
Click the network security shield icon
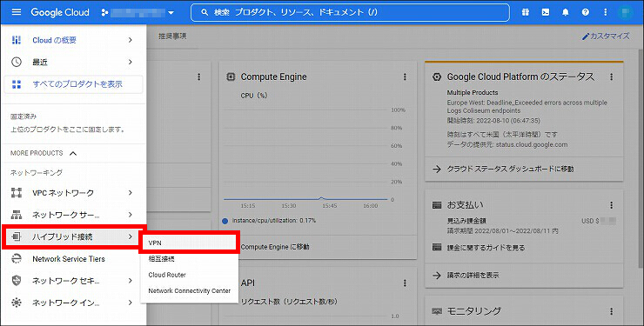[17, 281]
